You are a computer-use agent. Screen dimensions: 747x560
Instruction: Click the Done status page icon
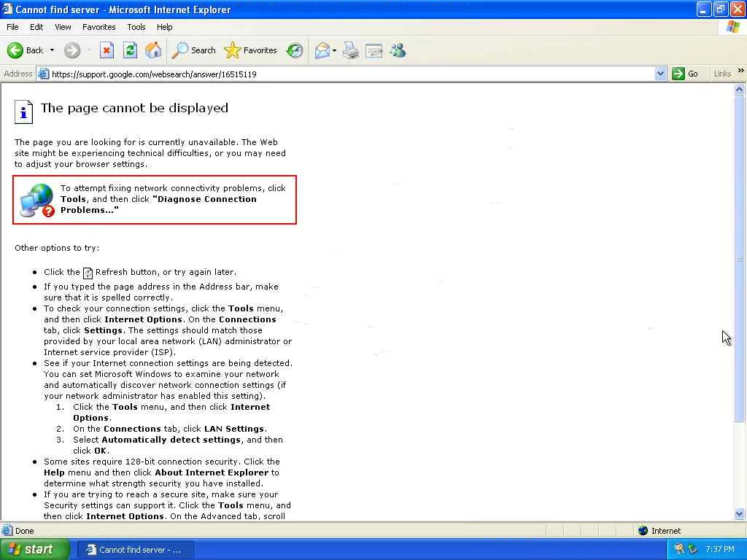point(7,530)
